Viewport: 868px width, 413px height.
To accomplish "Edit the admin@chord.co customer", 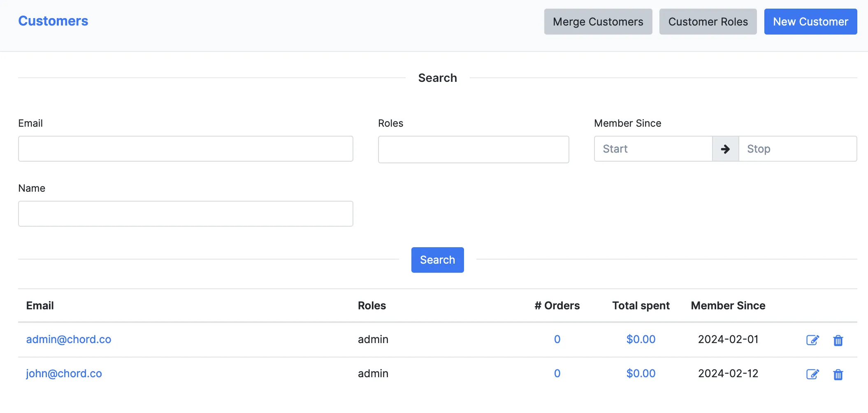I will click(812, 340).
